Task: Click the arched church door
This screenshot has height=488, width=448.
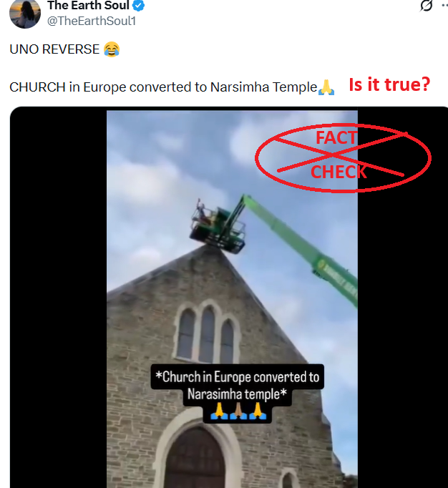Action: coord(195,457)
